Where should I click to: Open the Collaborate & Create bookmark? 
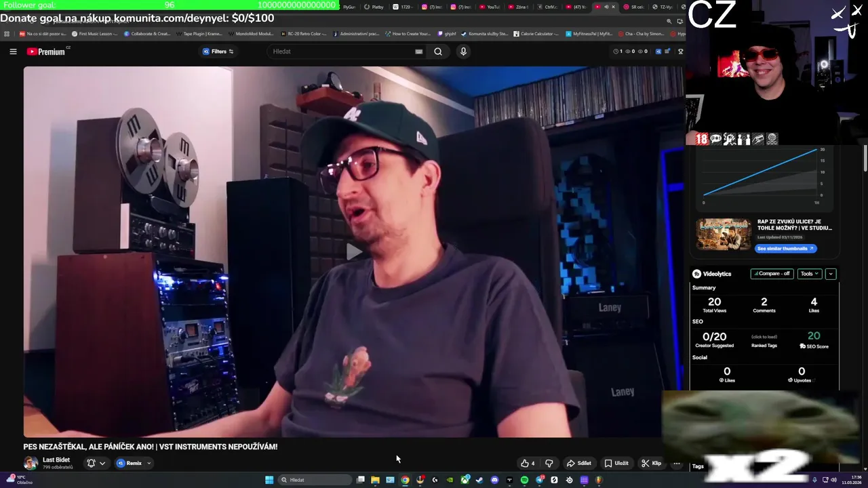tap(147, 33)
